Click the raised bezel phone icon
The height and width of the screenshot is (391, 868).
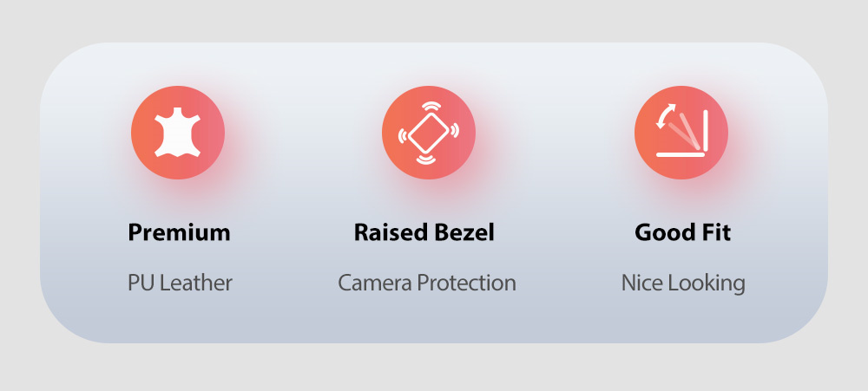[429, 134]
